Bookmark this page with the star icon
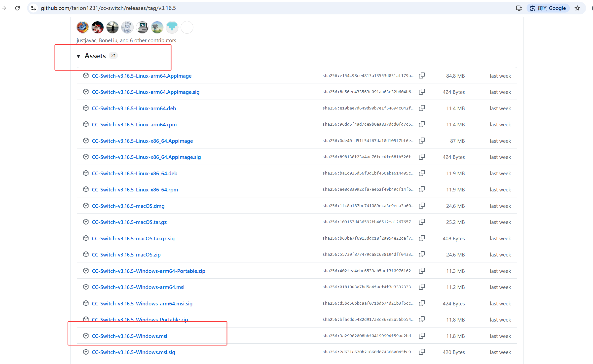Image resolution: width=593 pixels, height=364 pixels. click(x=577, y=8)
